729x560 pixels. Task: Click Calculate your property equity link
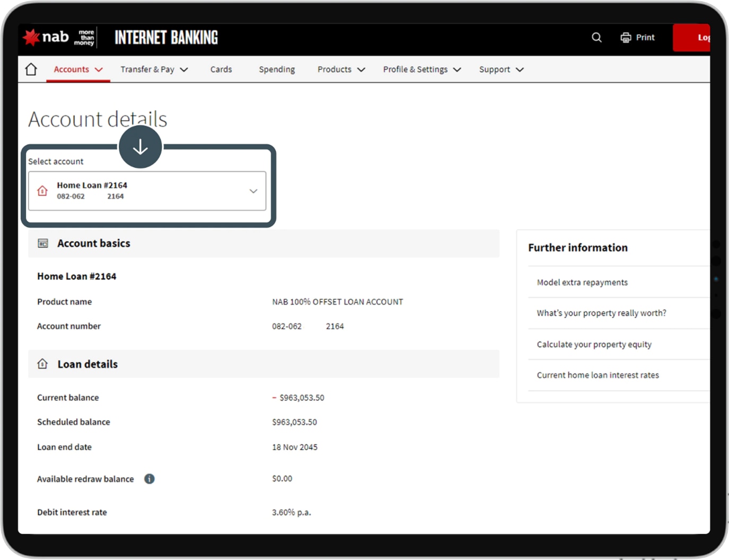[x=594, y=345]
